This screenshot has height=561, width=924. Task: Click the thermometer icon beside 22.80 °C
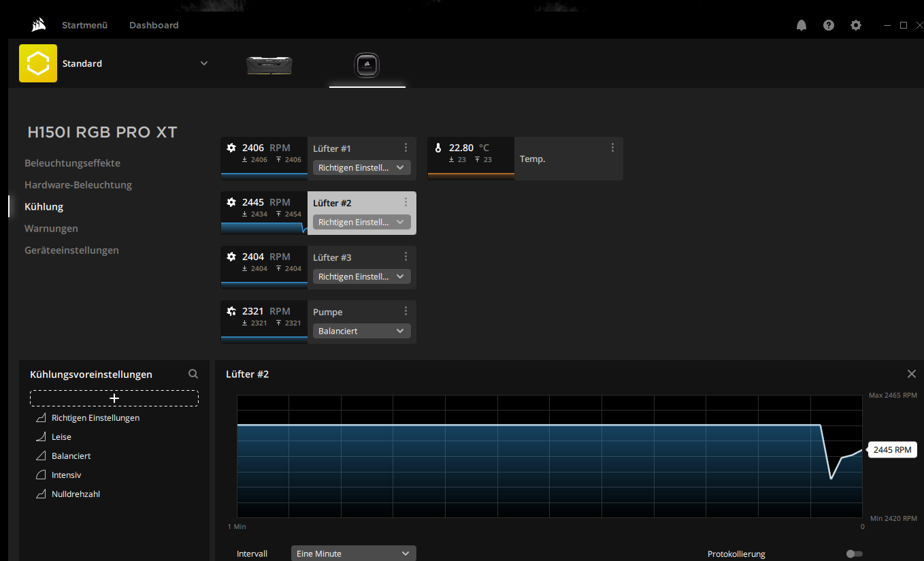(438, 148)
